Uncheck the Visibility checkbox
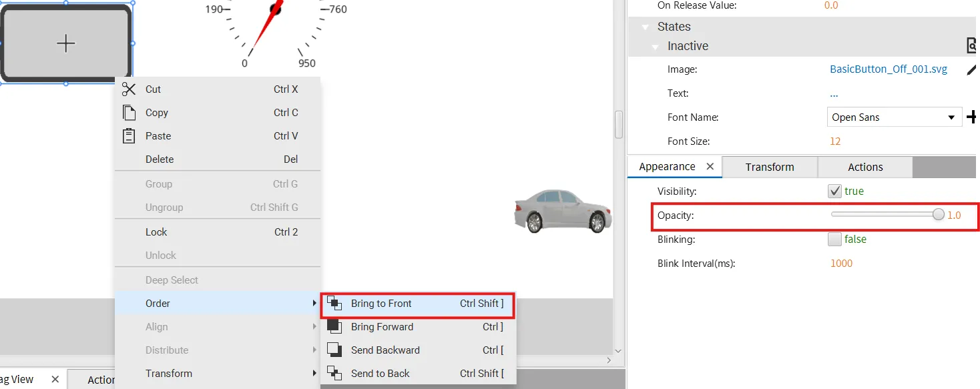Viewport: 980px width, 389px height. pos(834,191)
